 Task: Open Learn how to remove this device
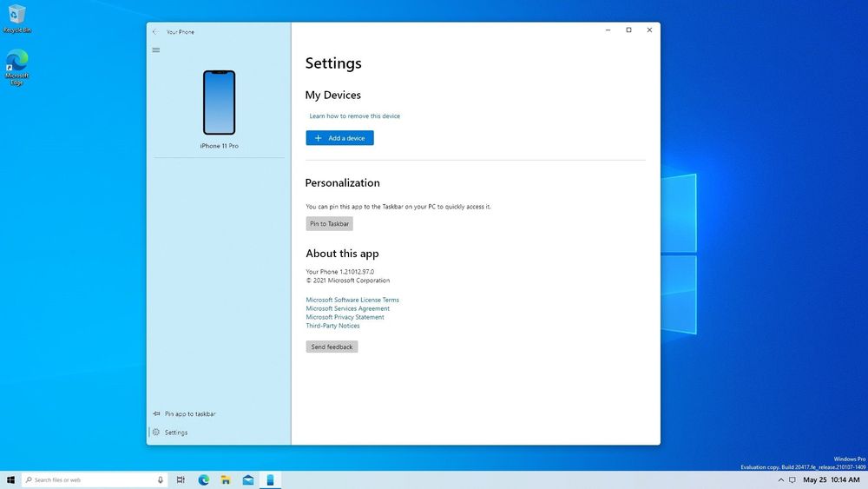click(x=354, y=116)
